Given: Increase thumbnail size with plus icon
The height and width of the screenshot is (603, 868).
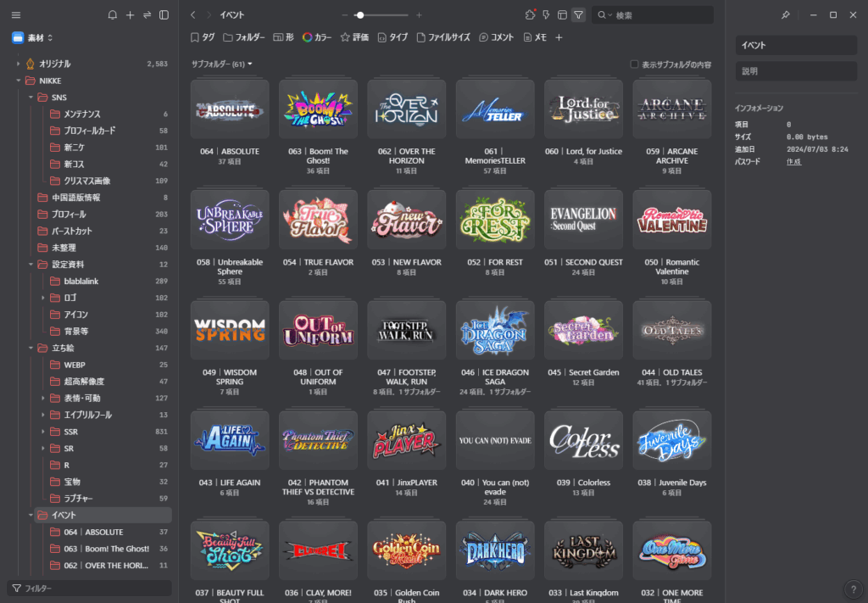Looking at the screenshot, I should coord(419,15).
